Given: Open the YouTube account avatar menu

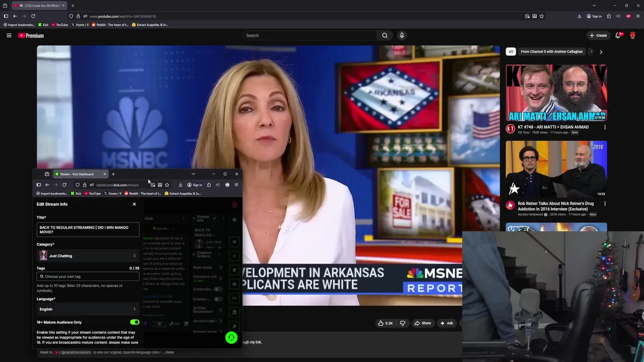Looking at the screenshot, I should coord(632,36).
